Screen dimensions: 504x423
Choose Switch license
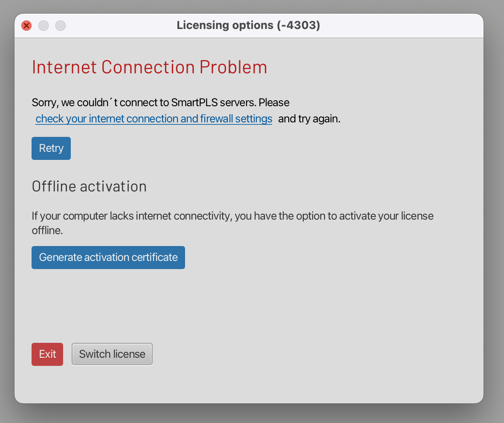pyautogui.click(x=112, y=354)
